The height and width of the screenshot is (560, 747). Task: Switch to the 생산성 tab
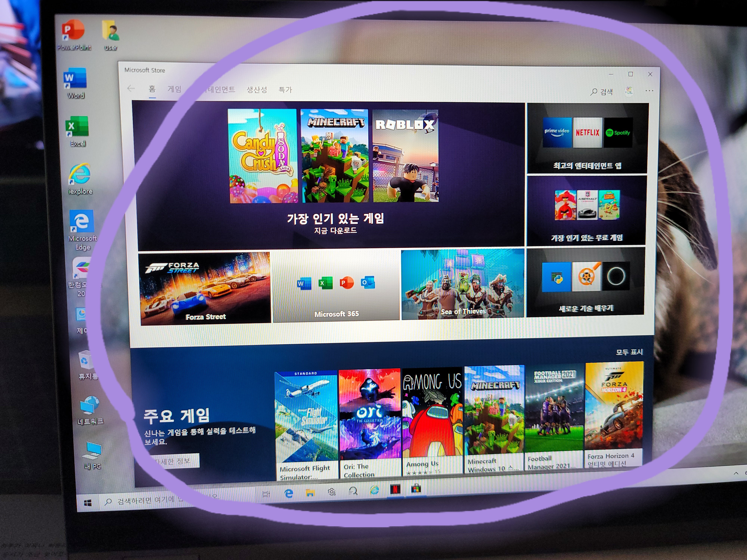click(x=257, y=90)
